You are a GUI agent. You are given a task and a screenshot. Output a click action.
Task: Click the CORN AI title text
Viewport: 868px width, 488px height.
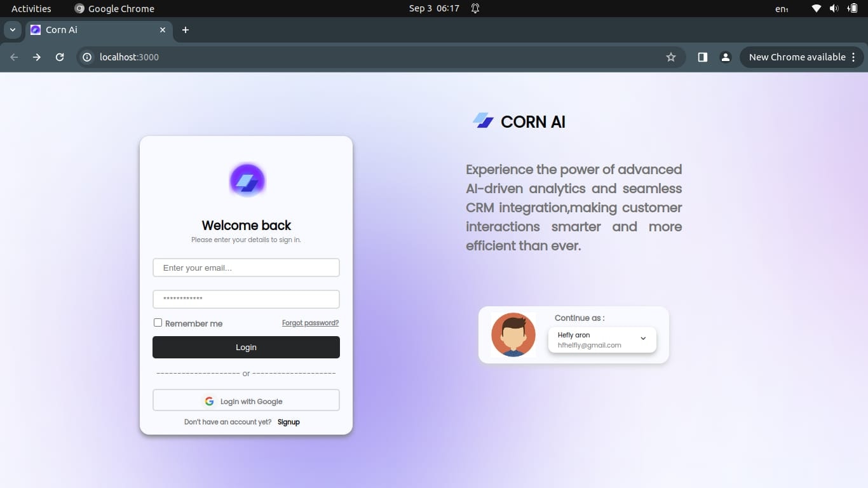[533, 121]
